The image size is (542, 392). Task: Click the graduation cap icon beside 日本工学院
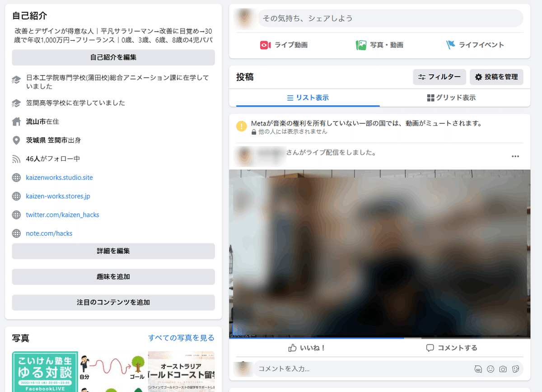click(x=16, y=80)
